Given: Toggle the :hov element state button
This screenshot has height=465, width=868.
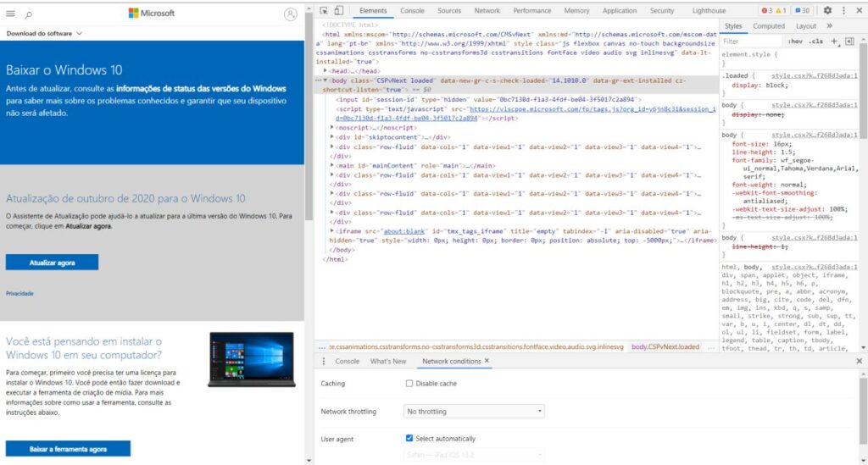Looking at the screenshot, I should (795, 42).
